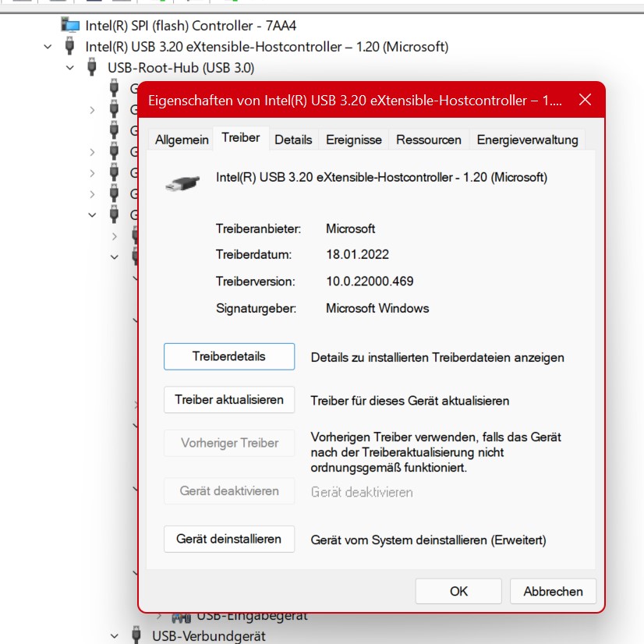Viewport: 644px width, 644px height.
Task: Collapse the USB-Root-Hub (USB 3.0) node
Action: click(x=70, y=68)
